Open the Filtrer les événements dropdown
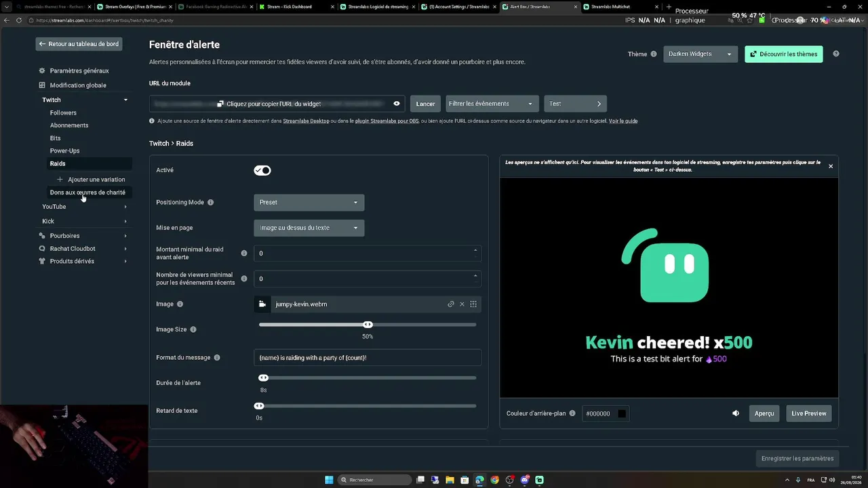The width and height of the screenshot is (868, 488). tap(492, 104)
